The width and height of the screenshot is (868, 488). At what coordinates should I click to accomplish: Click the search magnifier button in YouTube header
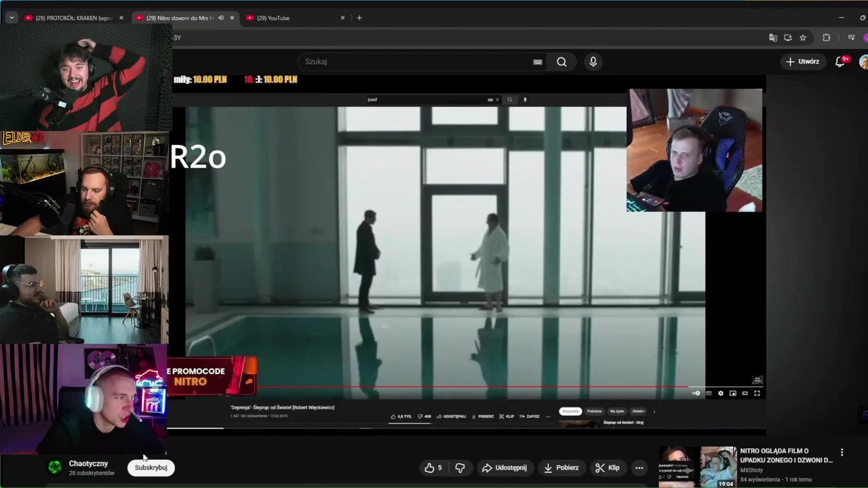[x=561, y=62]
